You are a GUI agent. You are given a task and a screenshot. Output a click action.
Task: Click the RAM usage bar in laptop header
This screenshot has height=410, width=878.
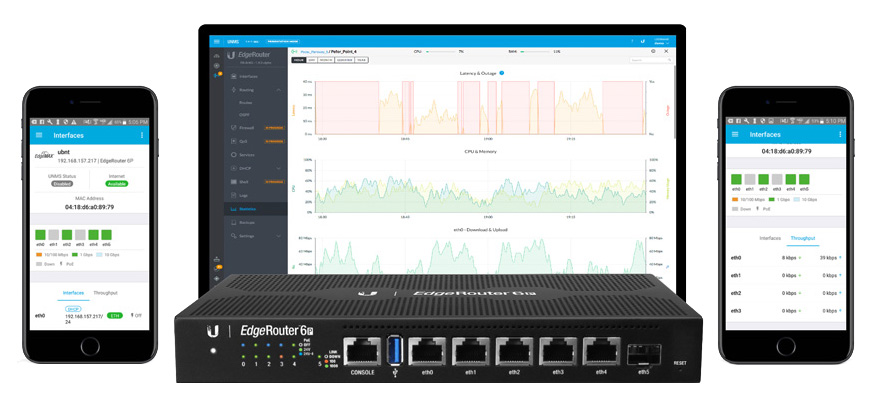click(535, 51)
